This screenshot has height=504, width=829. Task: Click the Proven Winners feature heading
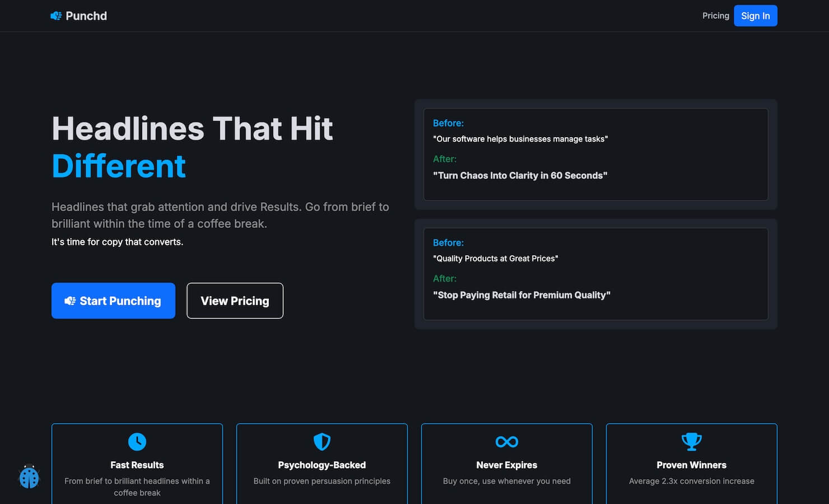[692, 465]
